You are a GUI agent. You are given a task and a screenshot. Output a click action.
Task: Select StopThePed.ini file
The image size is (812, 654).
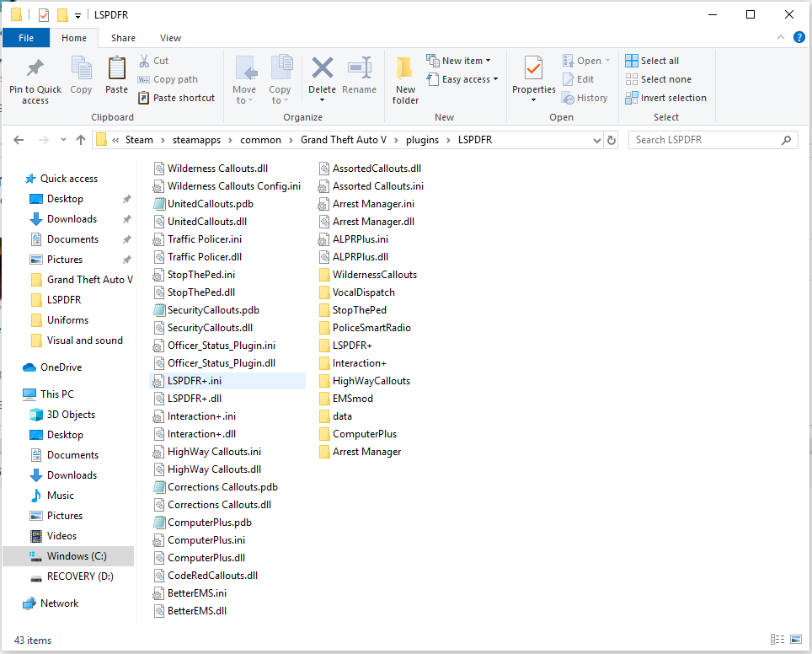(x=201, y=275)
